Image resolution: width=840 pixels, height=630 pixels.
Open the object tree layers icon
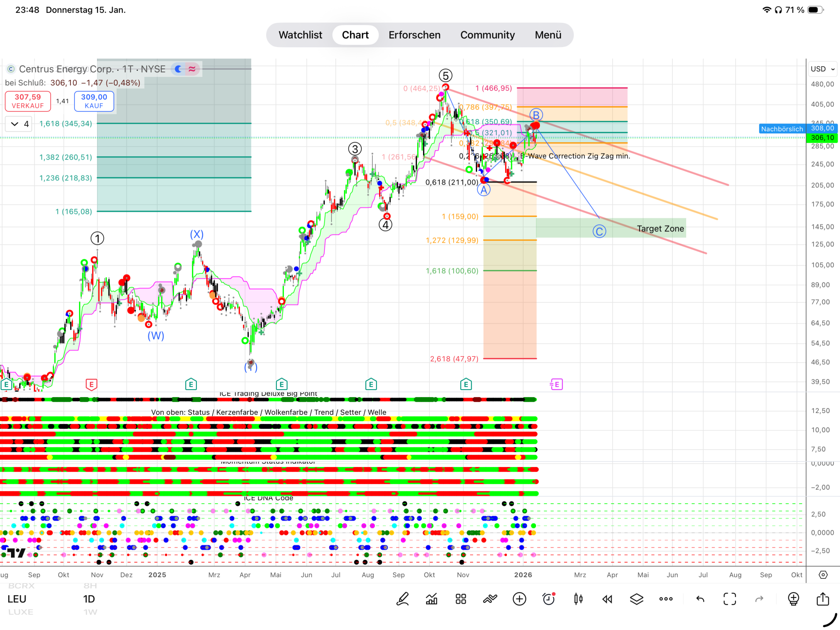point(636,599)
